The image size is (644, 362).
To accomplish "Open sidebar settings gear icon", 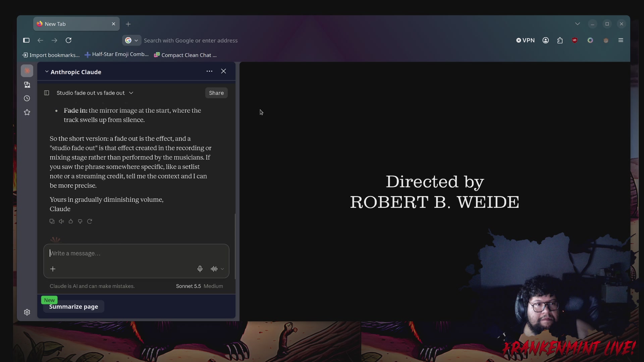I will click(x=27, y=312).
